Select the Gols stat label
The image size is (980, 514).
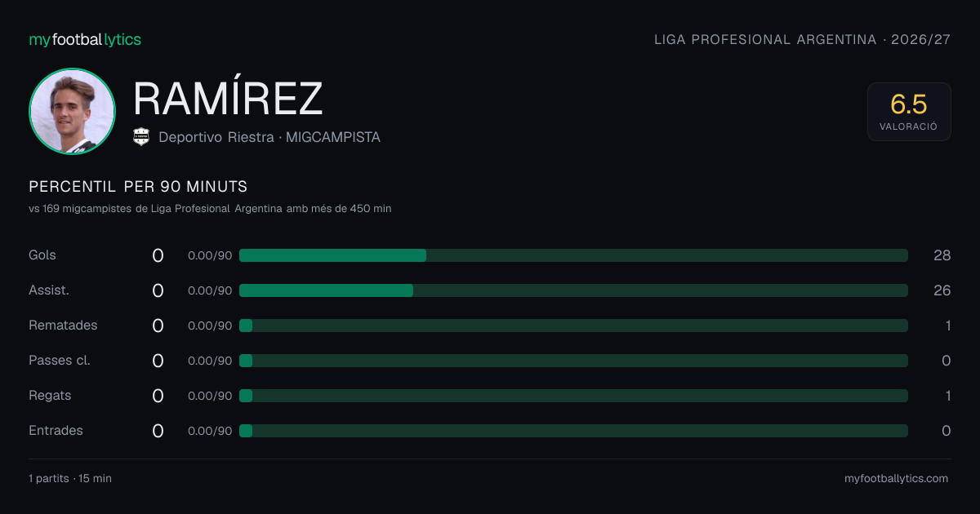coord(42,255)
